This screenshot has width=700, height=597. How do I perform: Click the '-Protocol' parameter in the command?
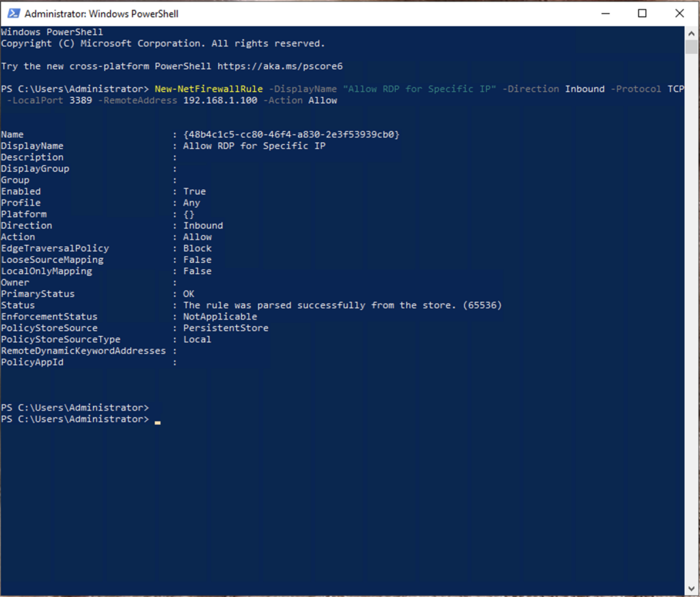(636, 89)
